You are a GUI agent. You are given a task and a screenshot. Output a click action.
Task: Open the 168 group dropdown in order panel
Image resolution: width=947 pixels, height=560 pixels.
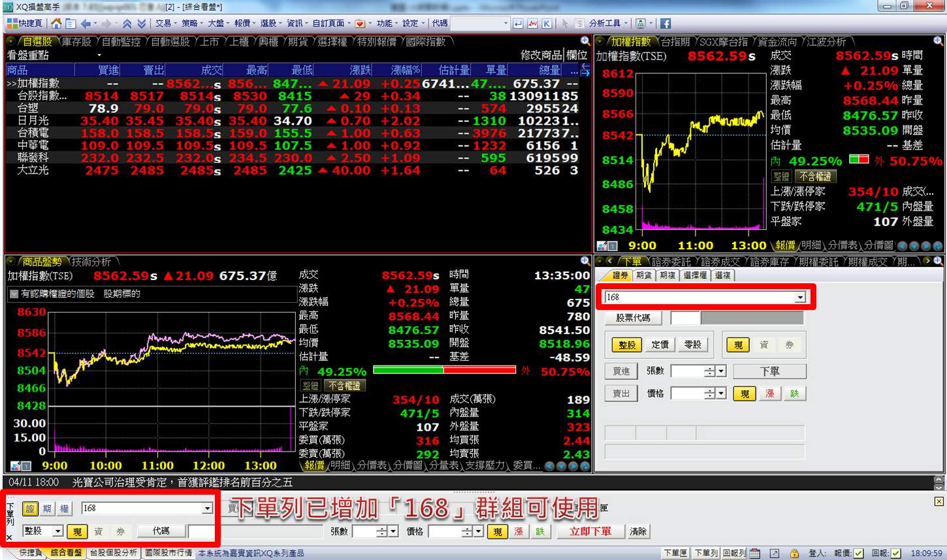(799, 298)
